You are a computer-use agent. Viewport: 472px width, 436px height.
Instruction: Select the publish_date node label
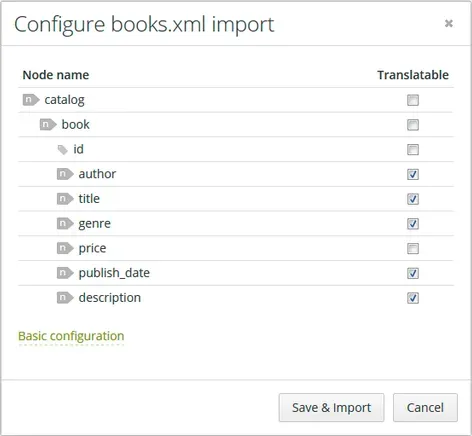(114, 273)
